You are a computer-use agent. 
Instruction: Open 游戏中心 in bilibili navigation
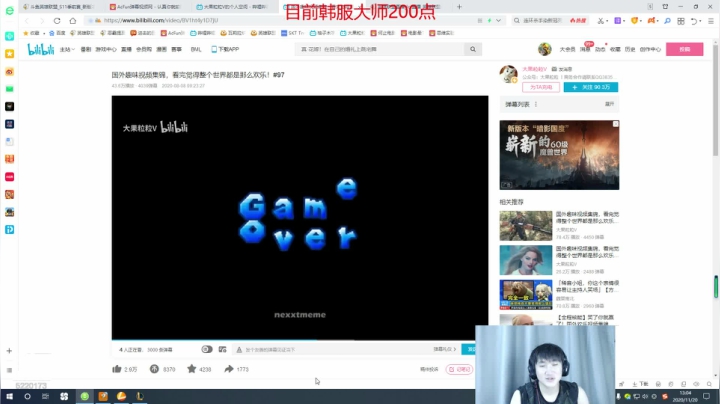(x=106, y=49)
